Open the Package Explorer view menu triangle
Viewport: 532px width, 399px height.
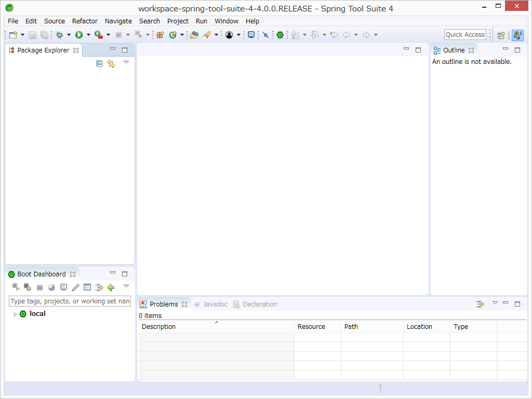126,62
